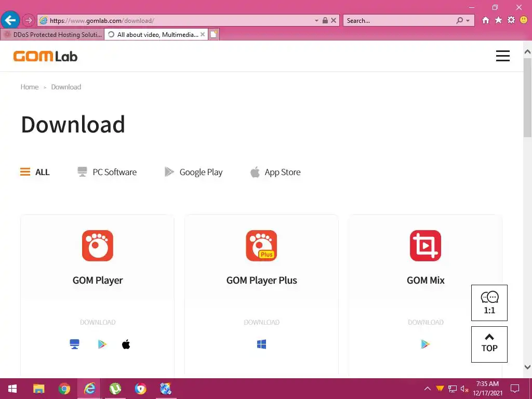This screenshot has height=399, width=532.
Task: Open the notification center icon
Action: 515,389
